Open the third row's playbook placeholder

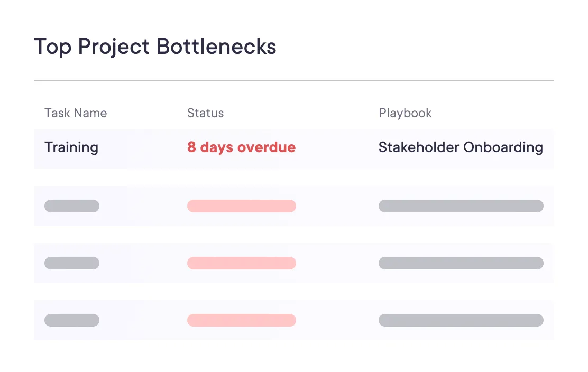coord(461,263)
